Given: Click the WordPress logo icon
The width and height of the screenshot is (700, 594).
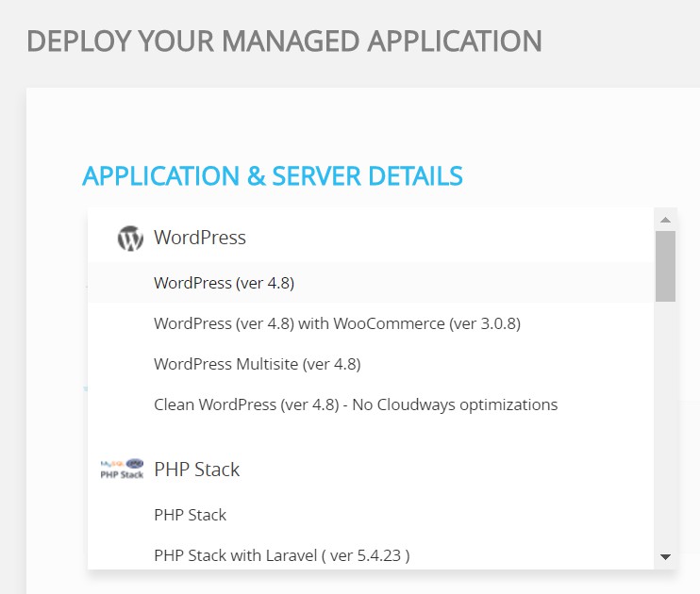Looking at the screenshot, I should point(130,239).
